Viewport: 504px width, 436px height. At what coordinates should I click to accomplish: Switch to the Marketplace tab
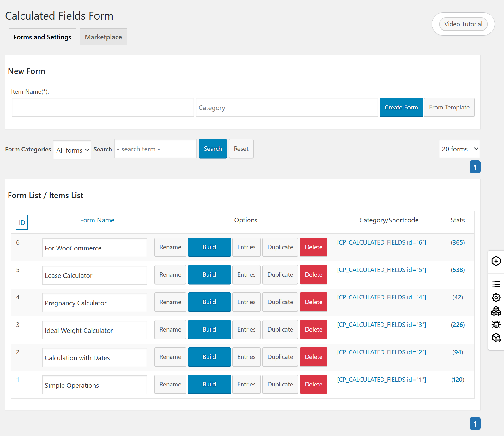(103, 37)
